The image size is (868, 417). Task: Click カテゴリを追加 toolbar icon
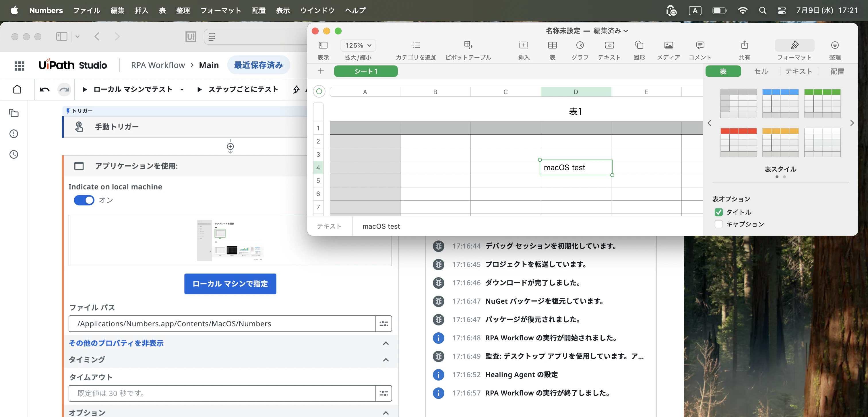coord(416,45)
